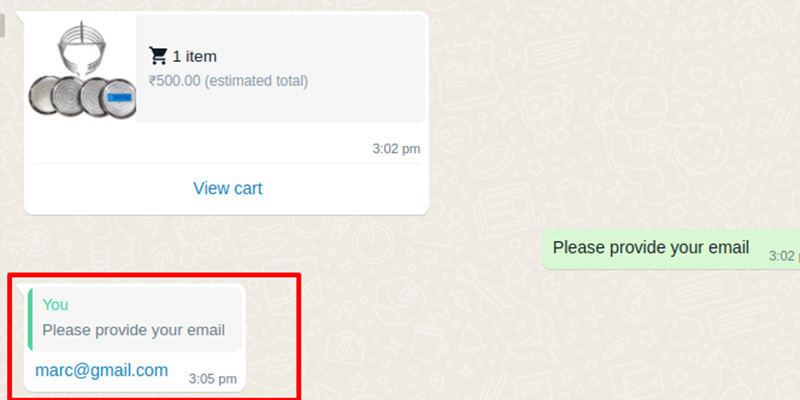Click the 3:05 pm timestamp on email reply
Screen dimensions: 800x400
213,379
